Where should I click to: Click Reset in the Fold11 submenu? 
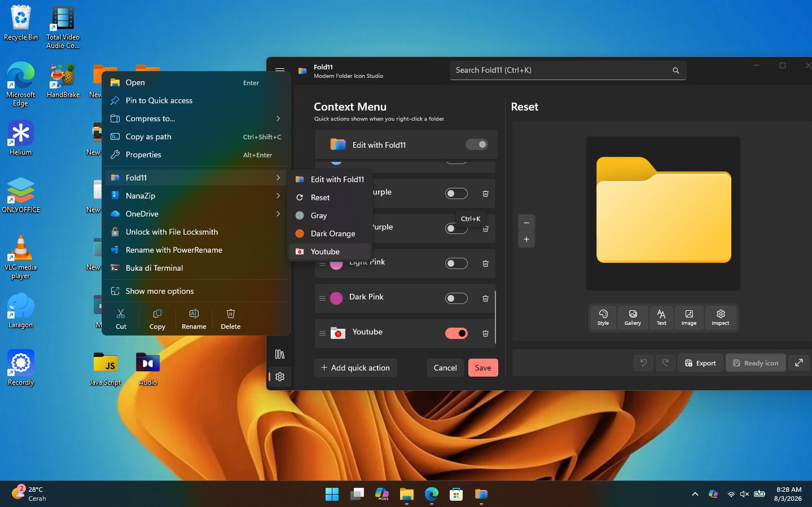[330, 197]
